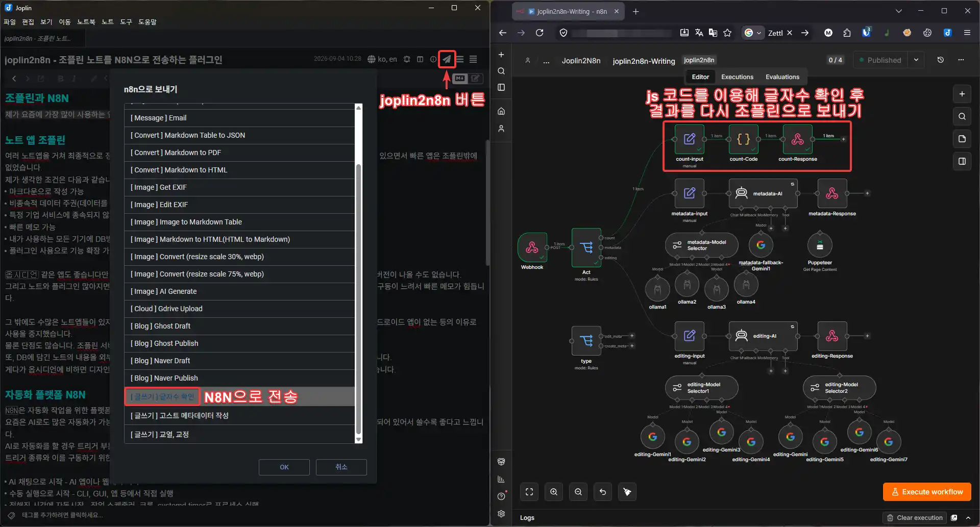
Task: Select the '[ Message ] Email' list entry
Action: pos(239,118)
